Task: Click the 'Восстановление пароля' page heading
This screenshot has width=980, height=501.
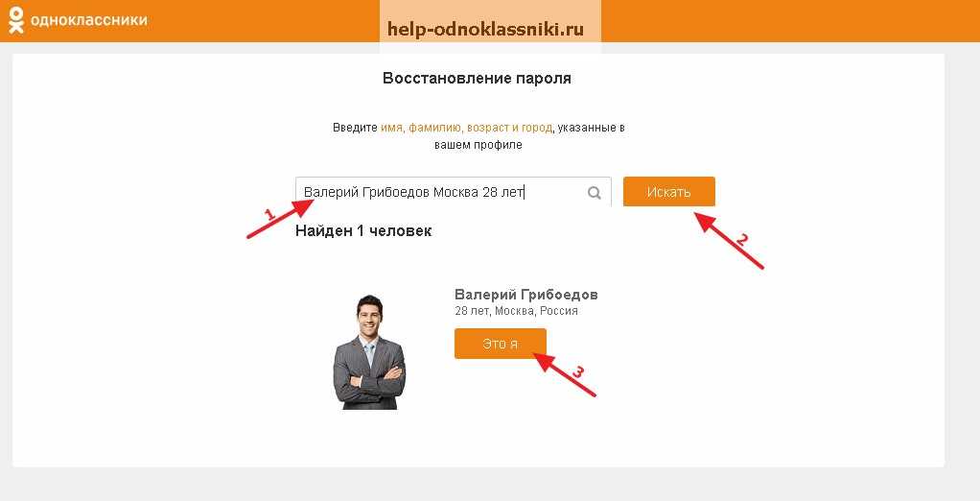Action: click(477, 79)
